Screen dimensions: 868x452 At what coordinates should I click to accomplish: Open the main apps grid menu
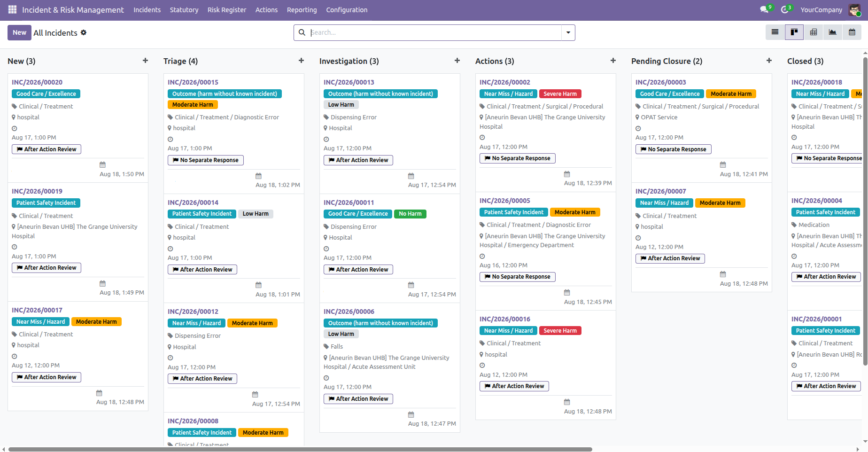tap(13, 9)
